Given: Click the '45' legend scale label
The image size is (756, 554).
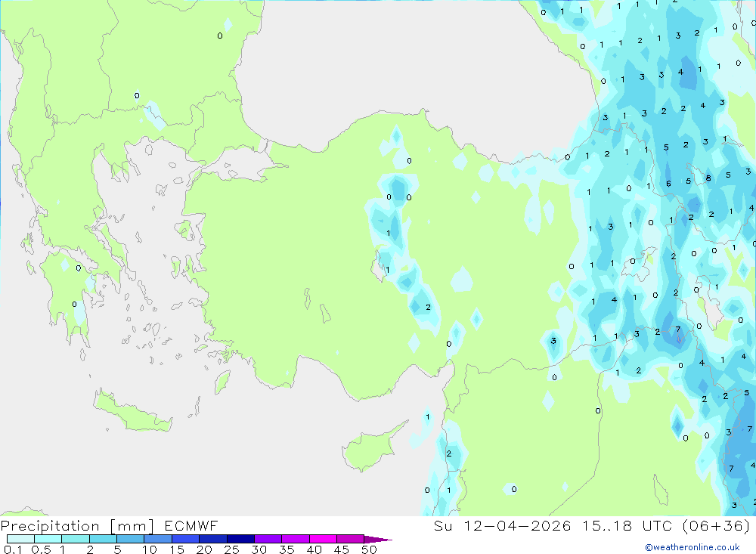Looking at the screenshot, I should coord(342,549).
